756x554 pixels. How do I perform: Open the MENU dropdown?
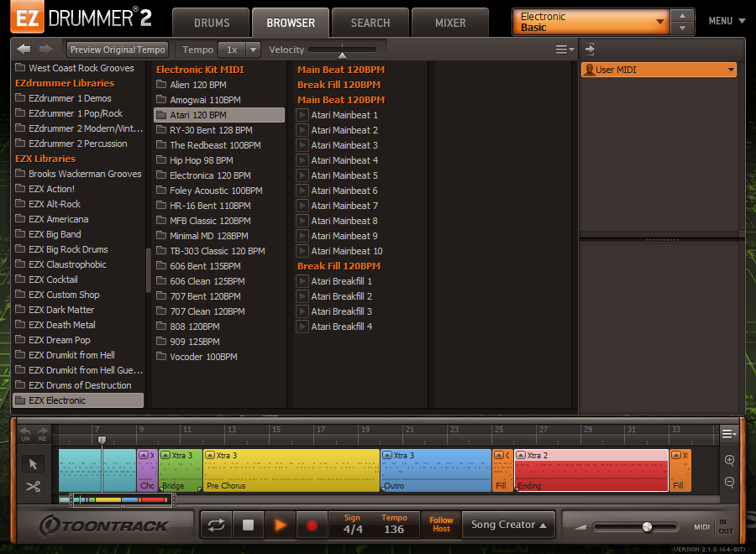[x=727, y=21]
